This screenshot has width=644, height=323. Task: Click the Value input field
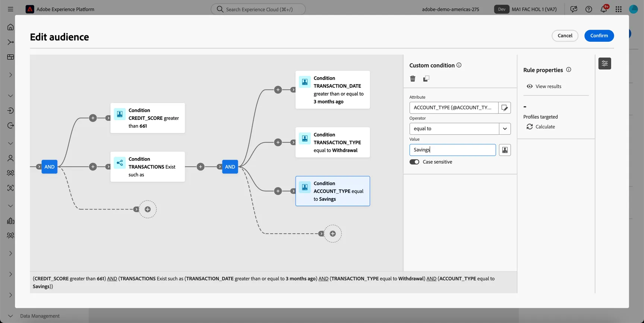[x=452, y=150]
